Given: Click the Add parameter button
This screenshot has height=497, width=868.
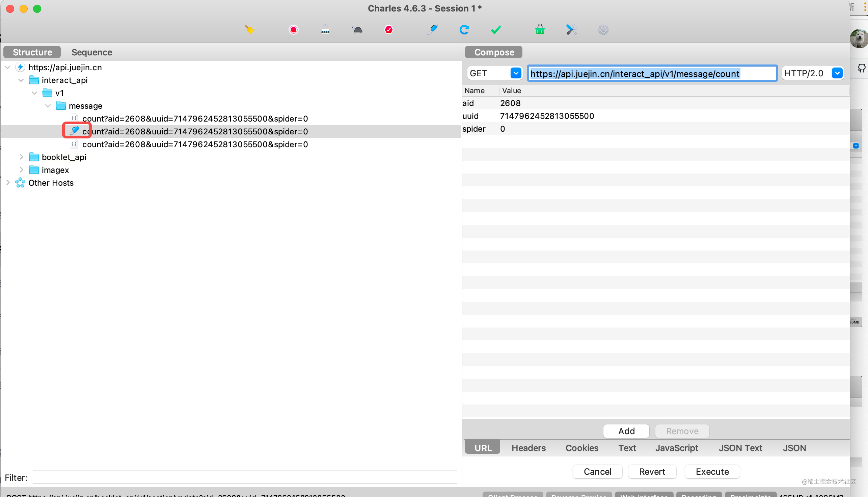Looking at the screenshot, I should 626,431.
